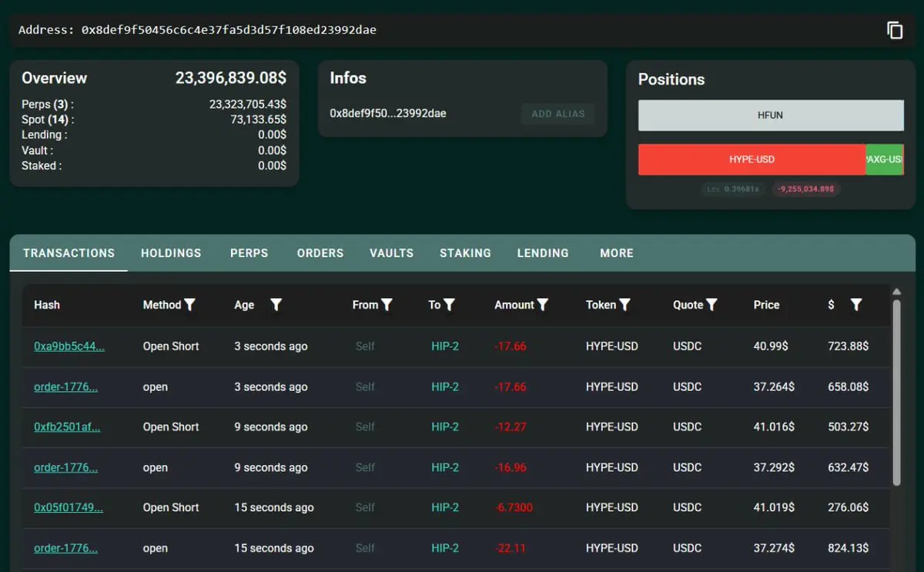Select the green PAXG-USD position bar
This screenshot has width=924, height=572.
(884, 159)
